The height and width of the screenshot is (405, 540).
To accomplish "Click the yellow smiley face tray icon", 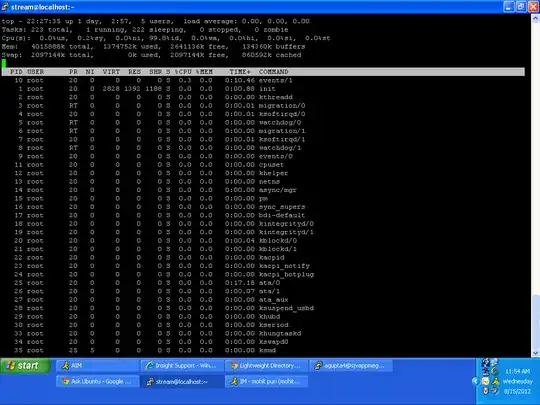I will click(485, 381).
